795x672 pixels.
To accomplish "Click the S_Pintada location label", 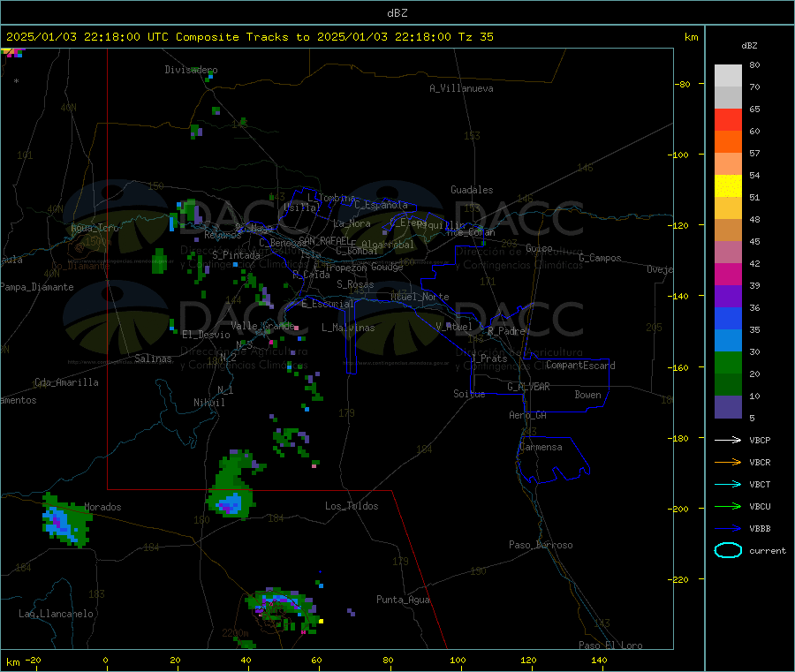I will click(x=236, y=255).
